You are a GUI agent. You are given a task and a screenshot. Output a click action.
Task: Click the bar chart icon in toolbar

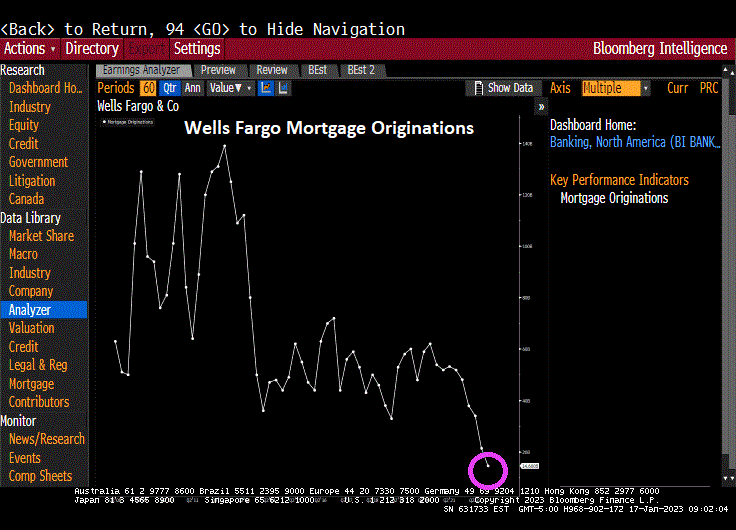(283, 88)
